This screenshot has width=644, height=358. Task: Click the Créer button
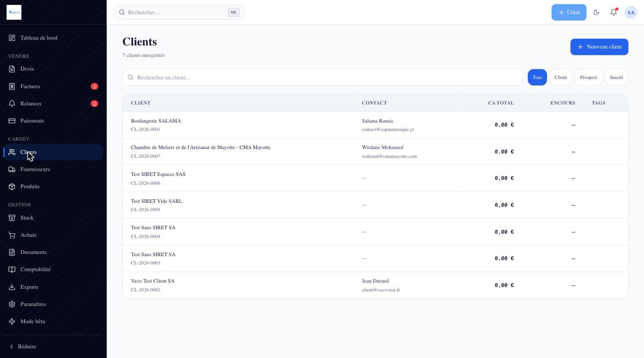click(569, 12)
